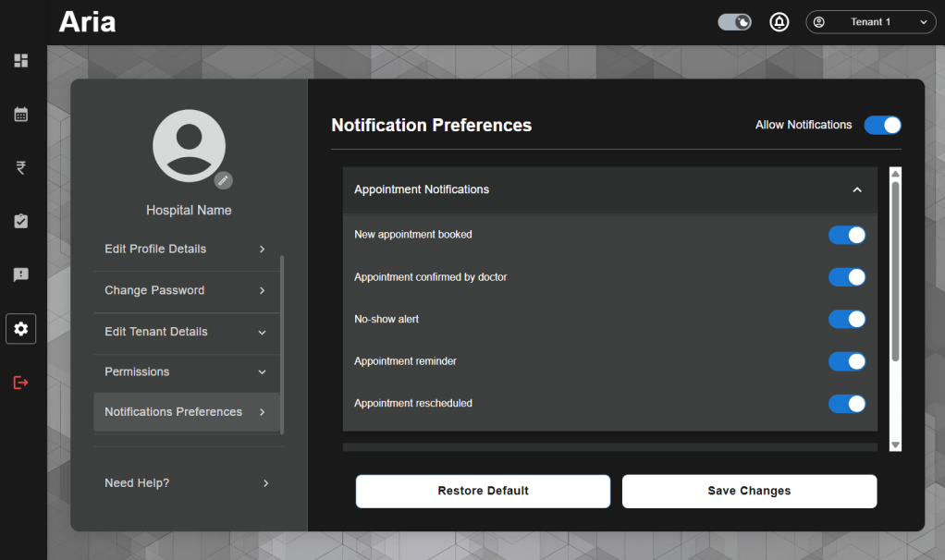Open the calendar icon in sidebar
This screenshot has width=945, height=560.
(20, 115)
